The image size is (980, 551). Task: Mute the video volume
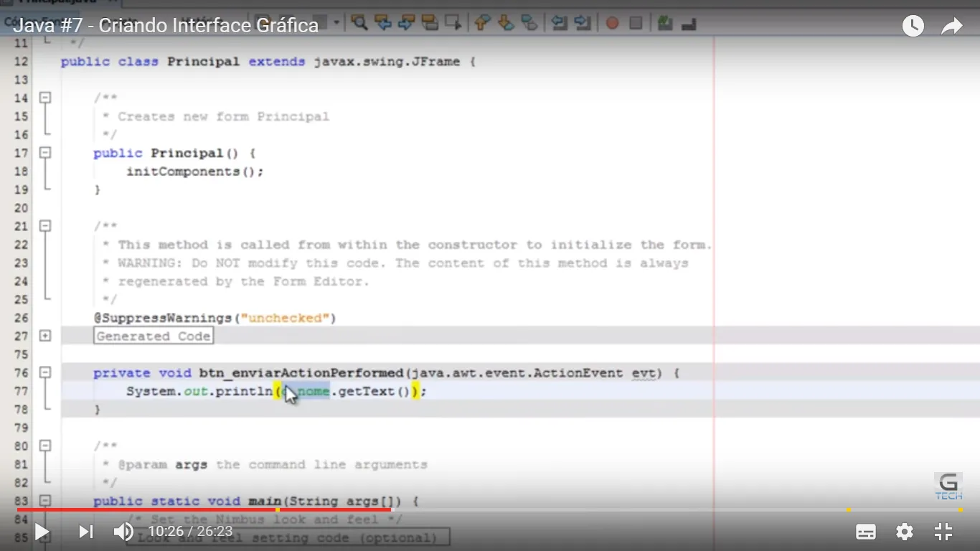[123, 532]
